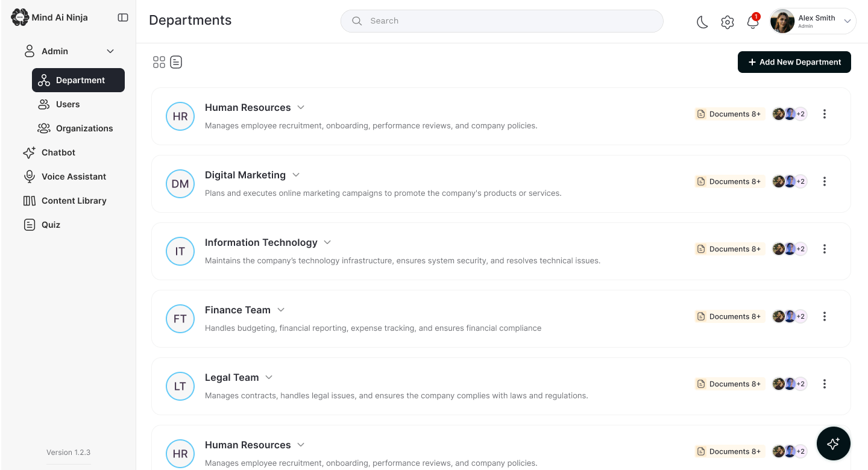
Task: Click Documents 8+ badge on Finance Team
Action: 729,316
